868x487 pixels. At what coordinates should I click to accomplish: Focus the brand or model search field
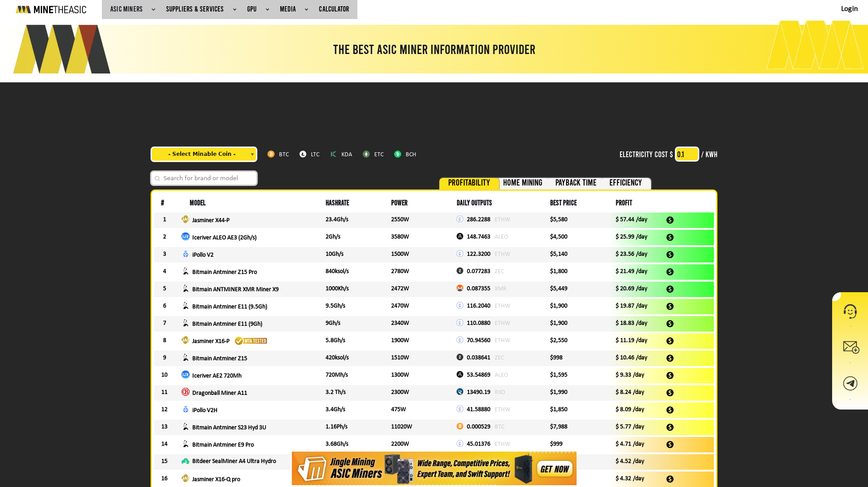click(x=204, y=178)
